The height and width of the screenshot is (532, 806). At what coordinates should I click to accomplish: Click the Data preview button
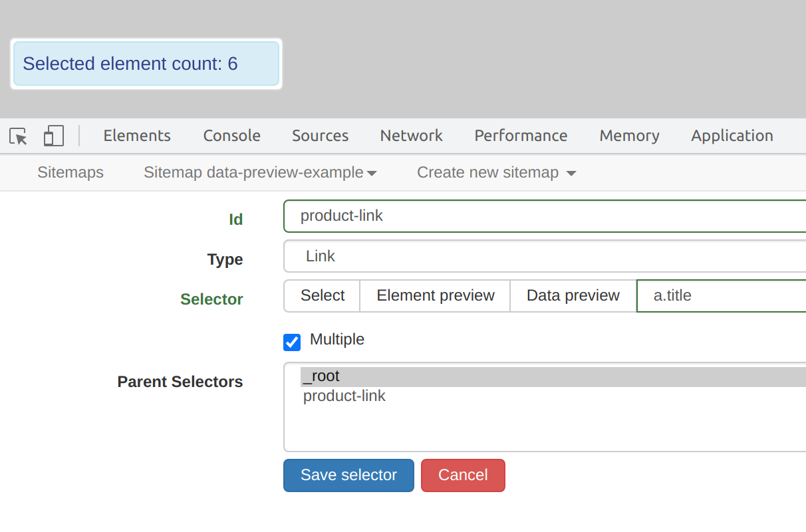573,295
